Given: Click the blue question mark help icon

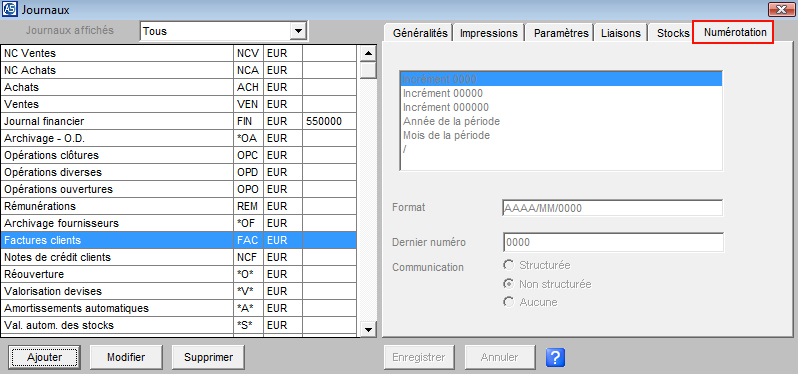Looking at the screenshot, I should 556,357.
